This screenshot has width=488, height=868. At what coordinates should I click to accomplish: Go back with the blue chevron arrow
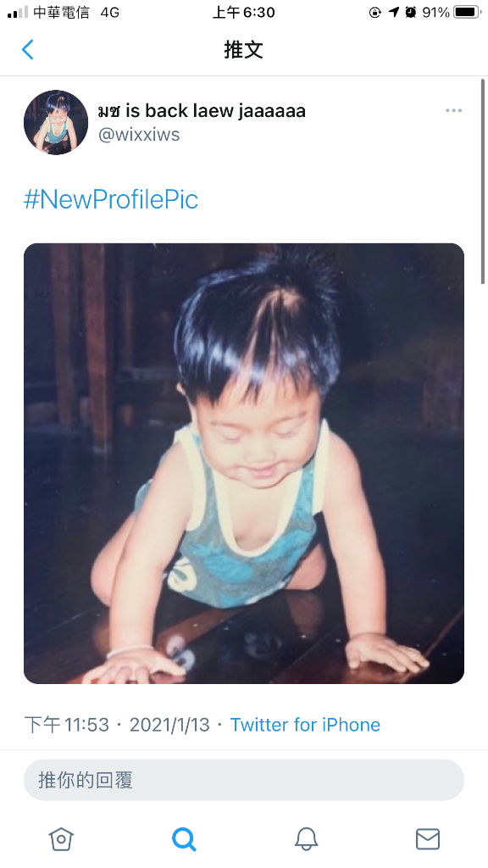pyautogui.click(x=28, y=50)
